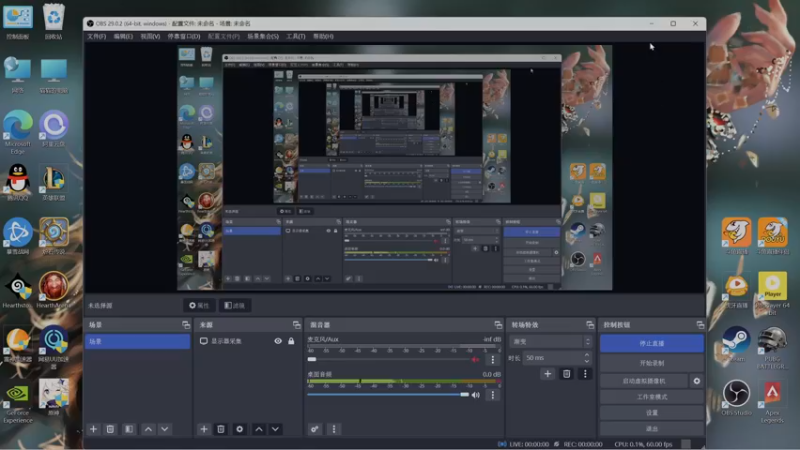
Task: Click the 50 ms duration field
Action: click(x=553, y=358)
